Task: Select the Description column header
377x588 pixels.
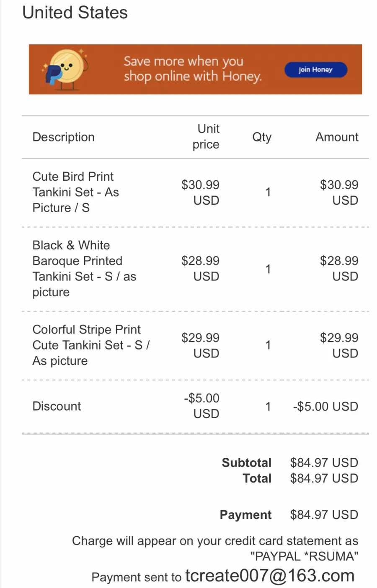Action: [x=64, y=137]
